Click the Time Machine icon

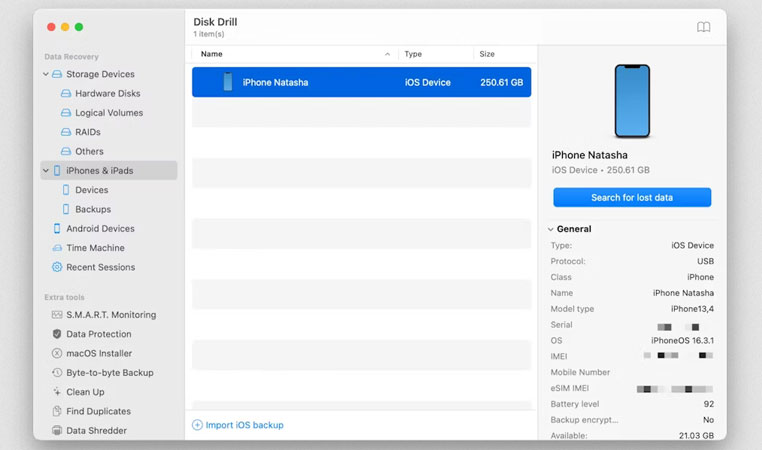57,248
